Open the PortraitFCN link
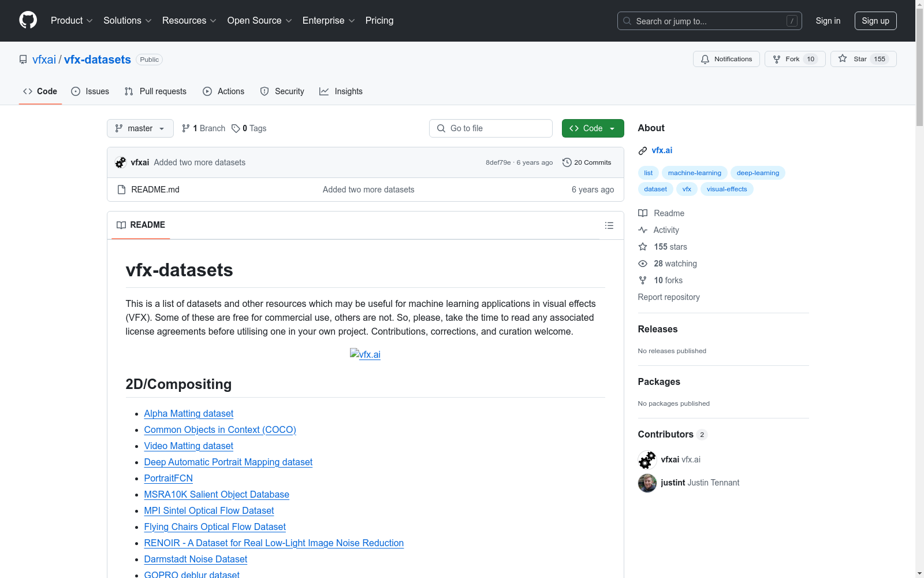This screenshot has height=578, width=924. tap(169, 479)
